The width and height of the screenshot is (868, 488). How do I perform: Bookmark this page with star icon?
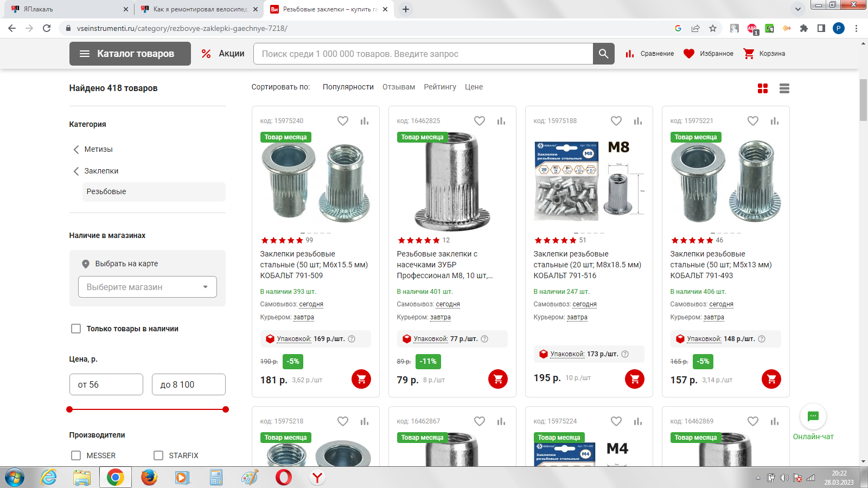(713, 28)
